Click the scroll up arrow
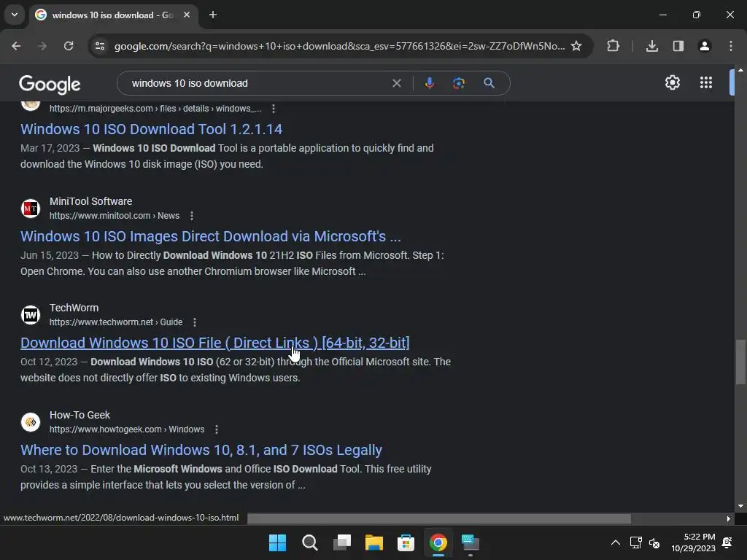 740,70
